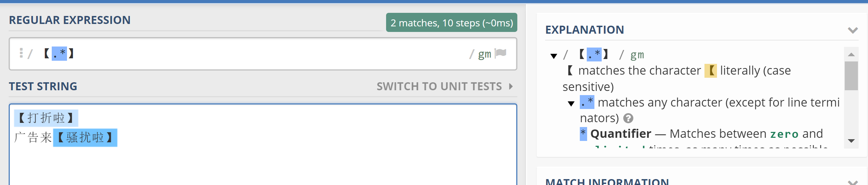Click the highlighted match 【骚扰啦】
The image size is (868, 185).
[85, 138]
